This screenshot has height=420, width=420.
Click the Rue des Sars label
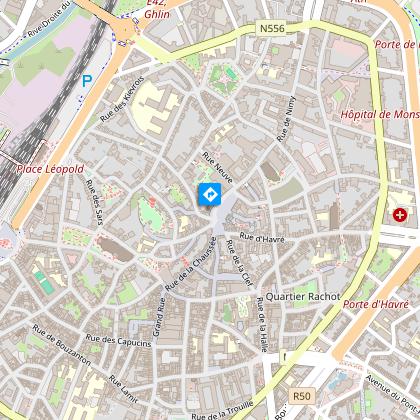[94, 202]
